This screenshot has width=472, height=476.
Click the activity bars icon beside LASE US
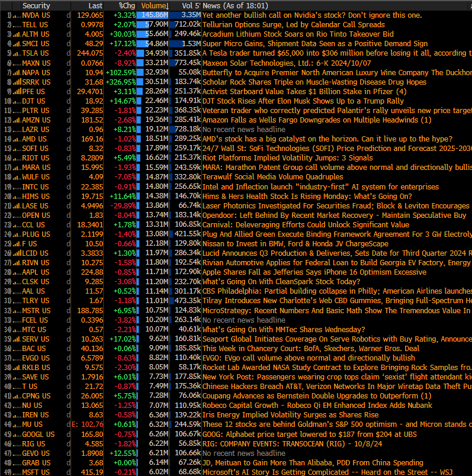tap(17, 206)
